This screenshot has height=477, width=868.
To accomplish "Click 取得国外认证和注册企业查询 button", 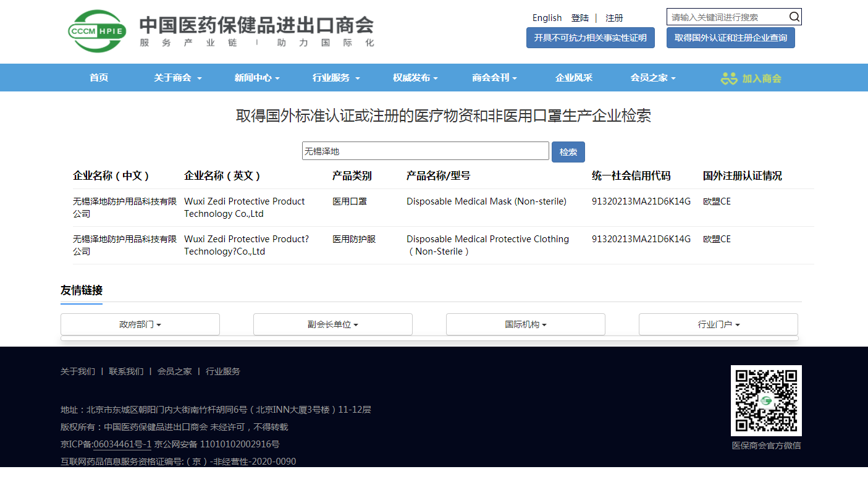I will [x=730, y=38].
